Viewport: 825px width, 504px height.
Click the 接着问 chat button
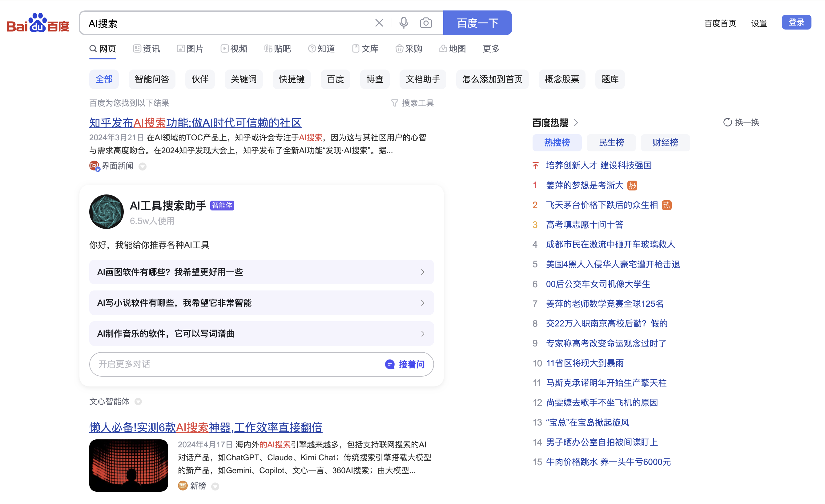click(405, 364)
